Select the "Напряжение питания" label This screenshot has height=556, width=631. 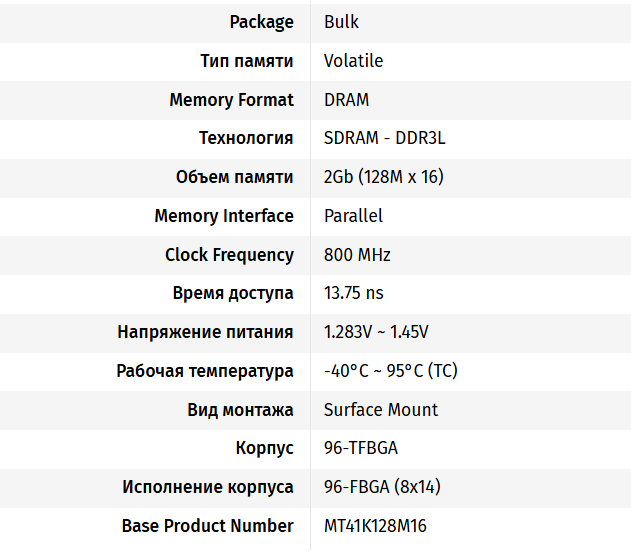tap(205, 332)
